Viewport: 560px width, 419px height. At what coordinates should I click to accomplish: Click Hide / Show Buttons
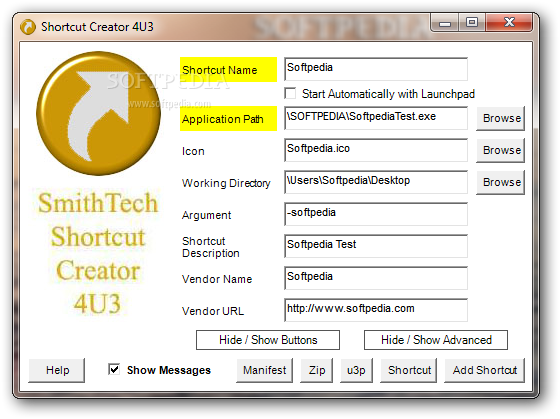click(268, 340)
